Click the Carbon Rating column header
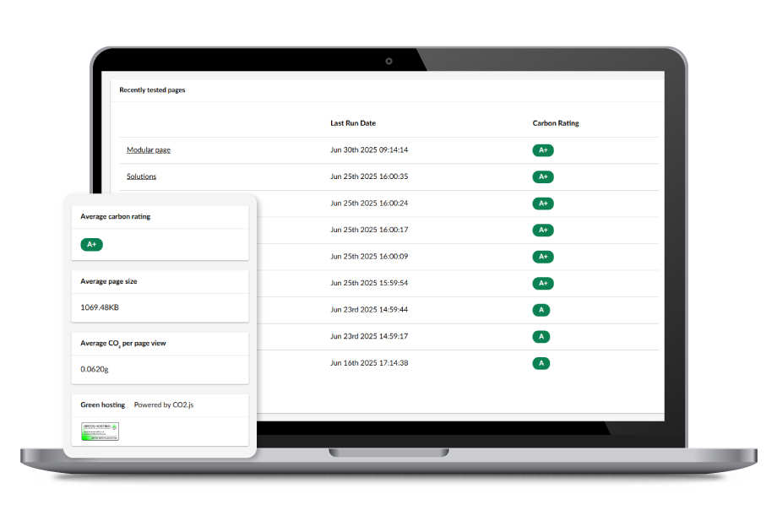 click(x=556, y=123)
